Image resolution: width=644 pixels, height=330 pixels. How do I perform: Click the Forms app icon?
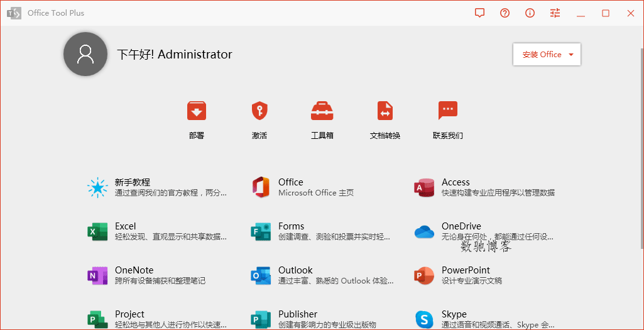click(261, 231)
